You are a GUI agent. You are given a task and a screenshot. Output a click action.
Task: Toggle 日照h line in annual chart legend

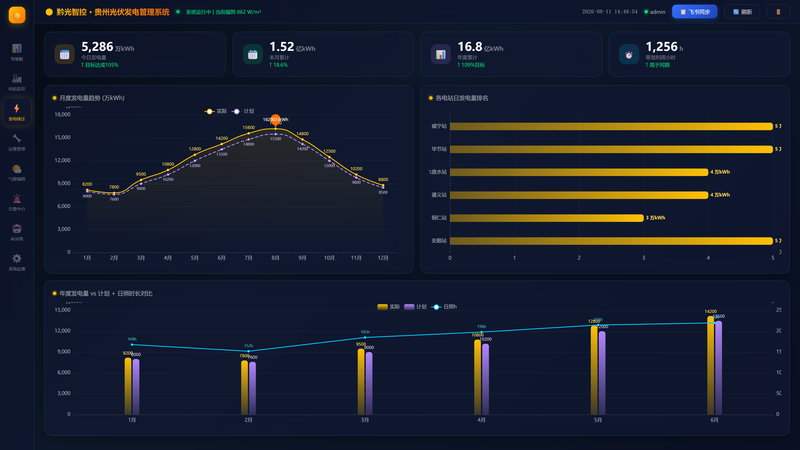[x=444, y=307]
